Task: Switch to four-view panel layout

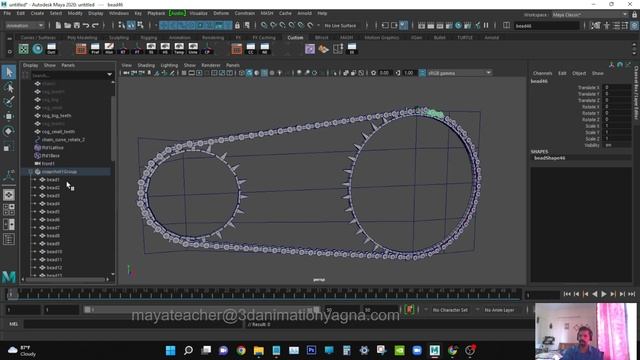Action: pyautogui.click(x=9, y=209)
